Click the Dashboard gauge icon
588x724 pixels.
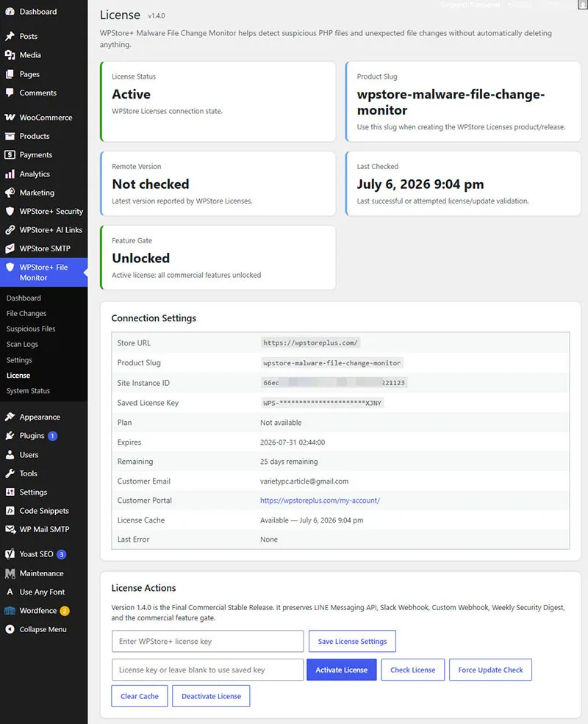point(10,12)
